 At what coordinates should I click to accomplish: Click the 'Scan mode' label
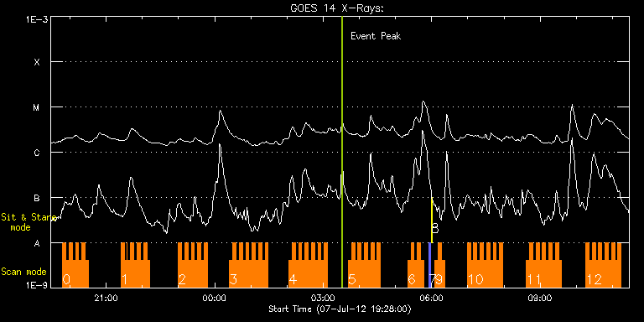point(23,272)
